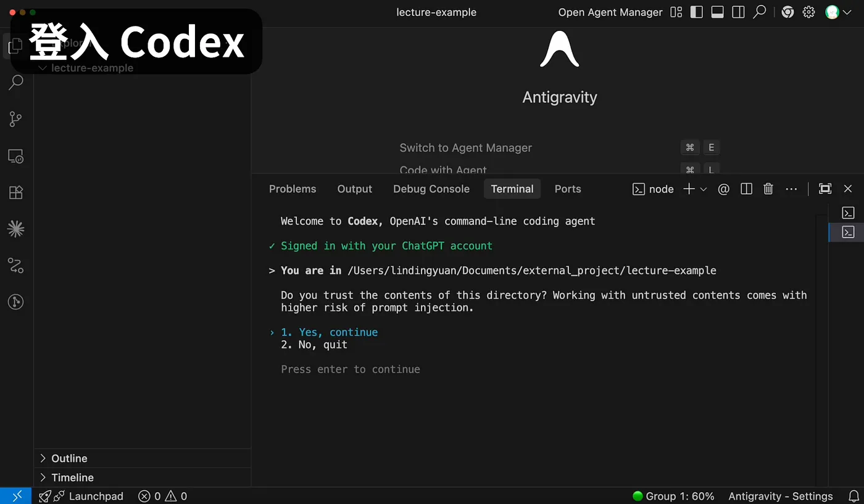Click the Group 1: 60% status entry
The height and width of the screenshot is (504, 864).
(673, 496)
